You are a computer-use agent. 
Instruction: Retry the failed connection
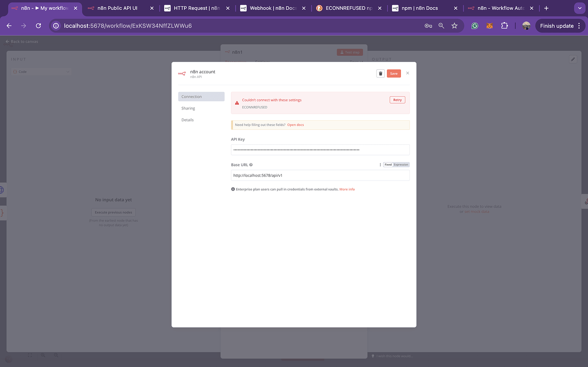click(397, 100)
